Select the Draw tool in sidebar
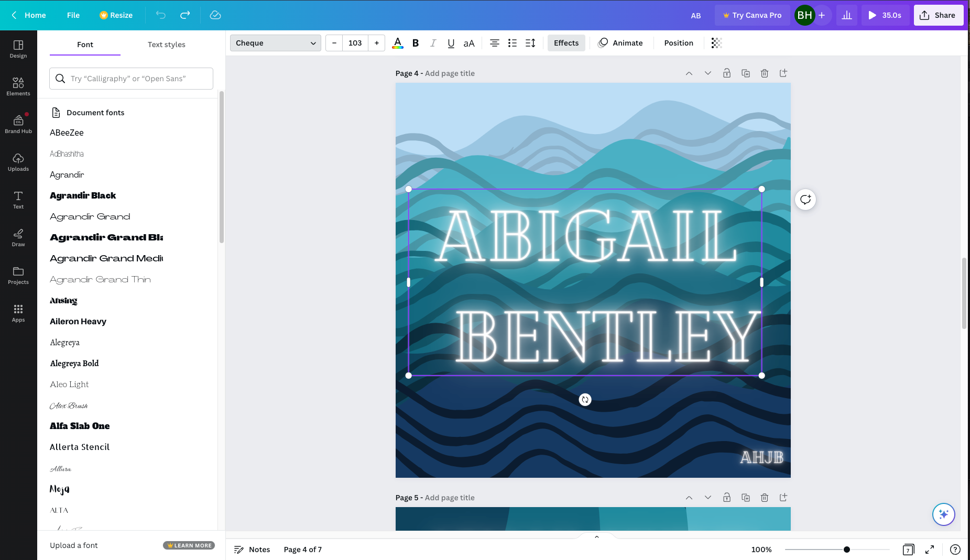 [x=18, y=237]
